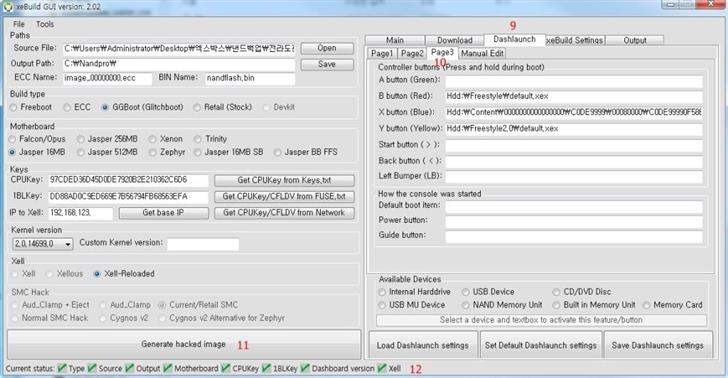Choose Falcon/Opus motherboard
The width and height of the screenshot is (728, 378).
[x=38, y=139]
